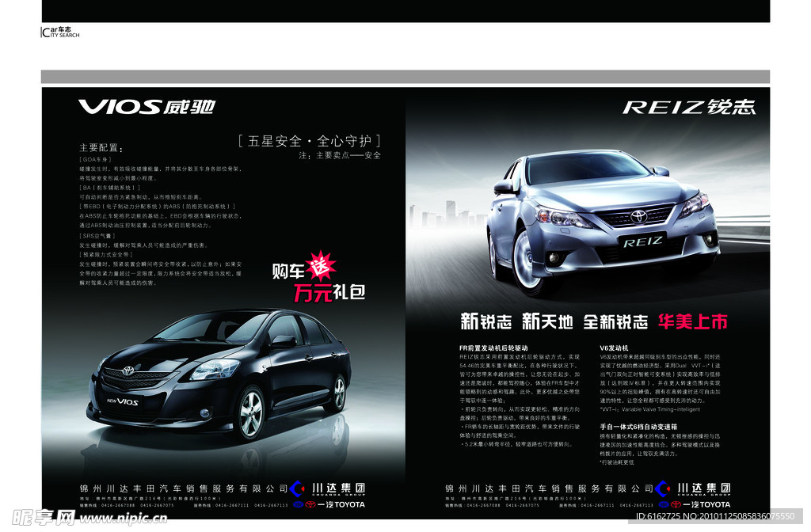Screen dimensions: 811x532
Task: Click the red 华美上市 slogan text
Action: (692, 321)
